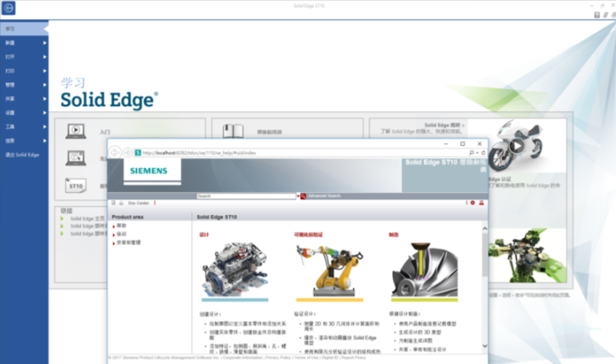Expand the 新建 submenu arrow
Viewport: 616px width, 364px height.
[x=45, y=43]
